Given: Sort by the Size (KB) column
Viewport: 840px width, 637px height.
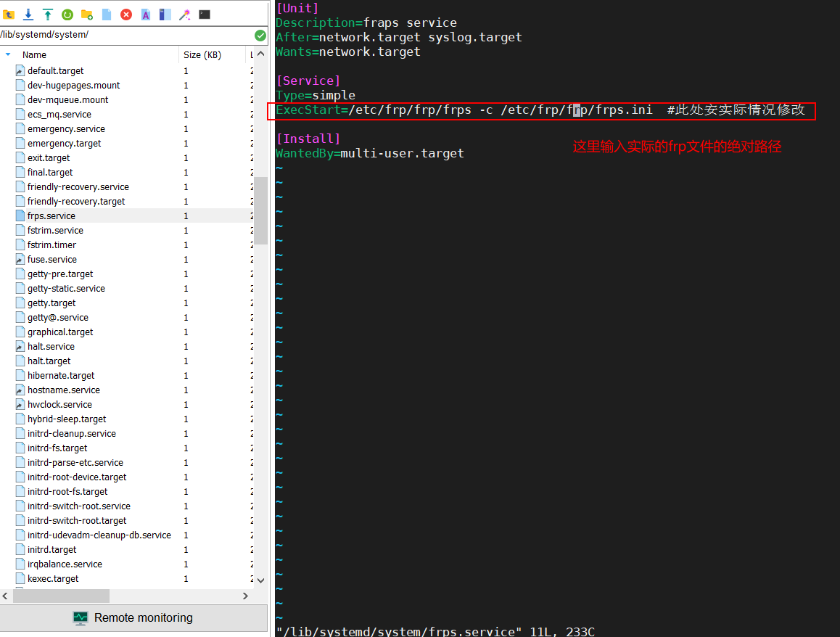Looking at the screenshot, I should point(202,54).
